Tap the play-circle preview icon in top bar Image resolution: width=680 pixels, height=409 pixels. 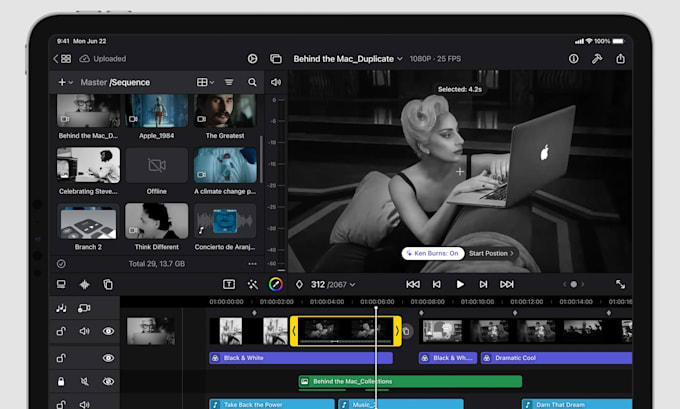(252, 59)
